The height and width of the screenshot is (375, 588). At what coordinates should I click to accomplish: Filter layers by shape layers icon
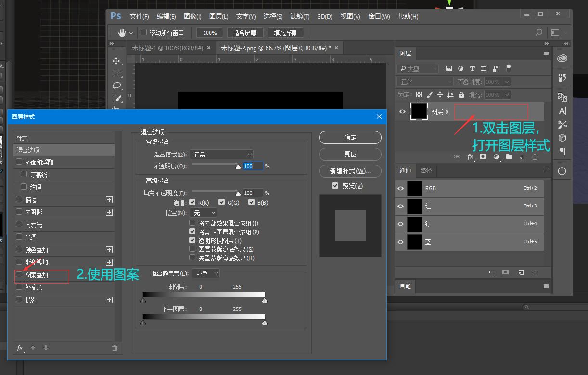(484, 69)
